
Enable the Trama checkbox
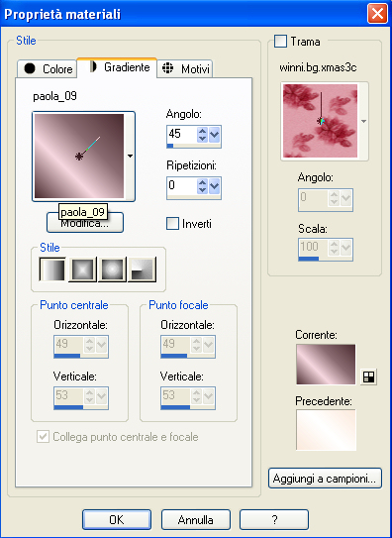[x=281, y=42]
